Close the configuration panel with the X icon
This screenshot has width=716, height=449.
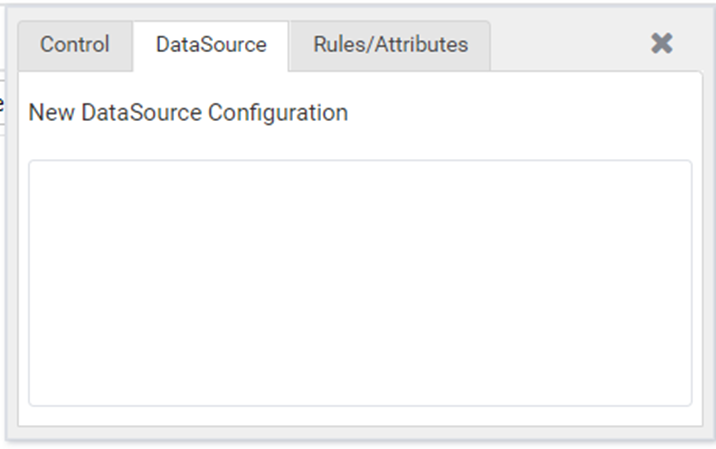[662, 43]
